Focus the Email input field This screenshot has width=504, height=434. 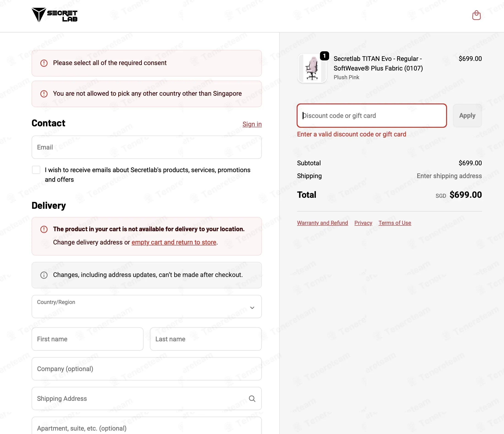[x=147, y=147]
